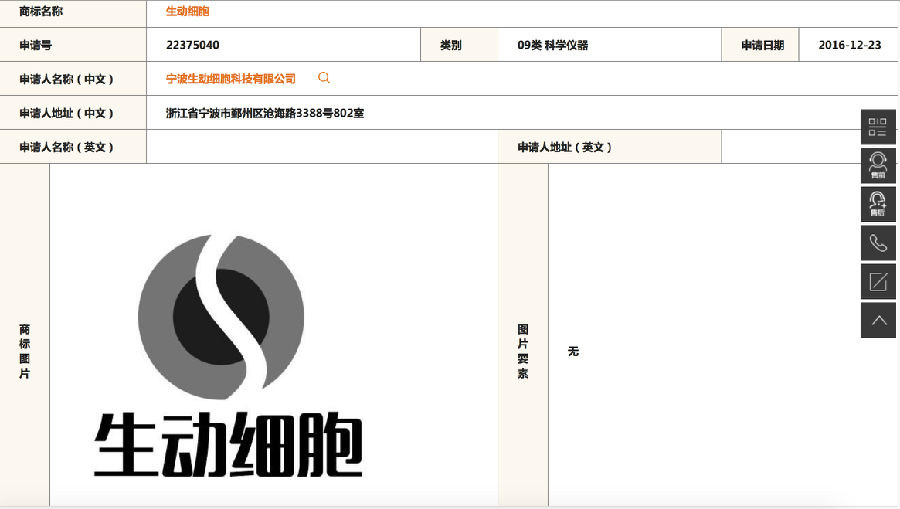Click the 申请日期 label
Screen dimensions: 900x509
(x=762, y=45)
